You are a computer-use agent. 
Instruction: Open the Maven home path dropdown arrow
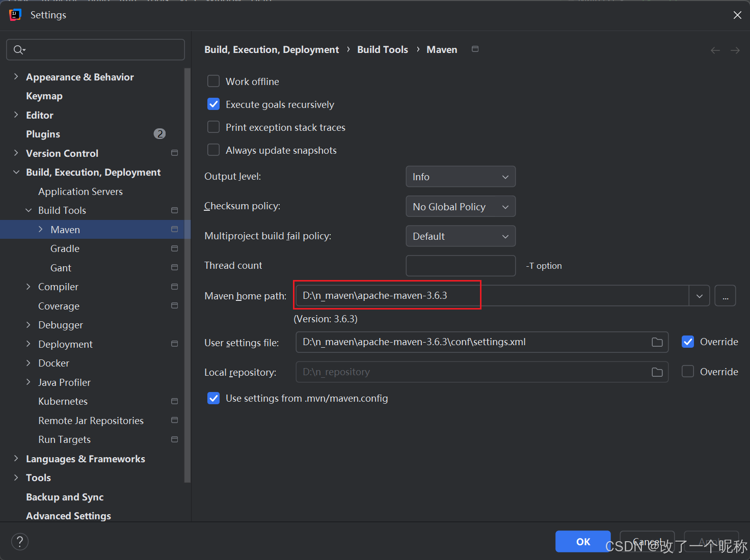(x=700, y=296)
